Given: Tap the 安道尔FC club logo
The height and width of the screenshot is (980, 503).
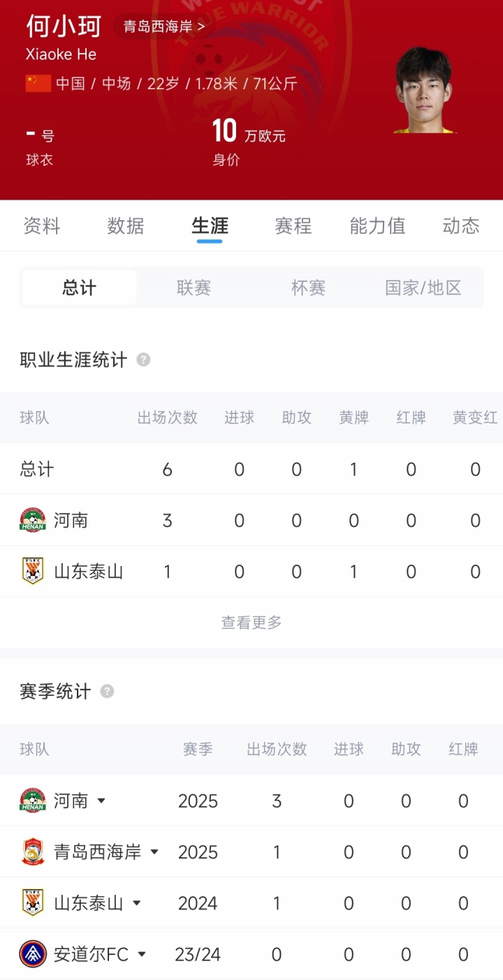Looking at the screenshot, I should [33, 954].
